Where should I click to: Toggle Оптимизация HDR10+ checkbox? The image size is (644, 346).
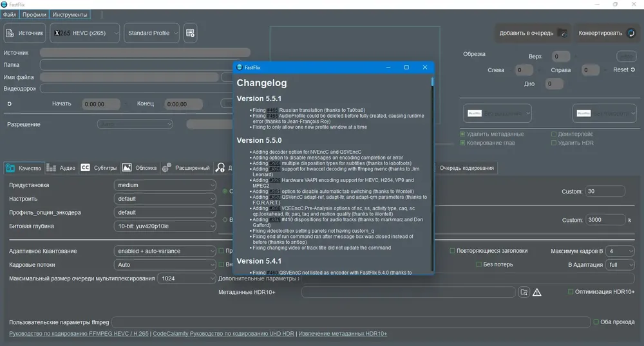tap(571, 291)
